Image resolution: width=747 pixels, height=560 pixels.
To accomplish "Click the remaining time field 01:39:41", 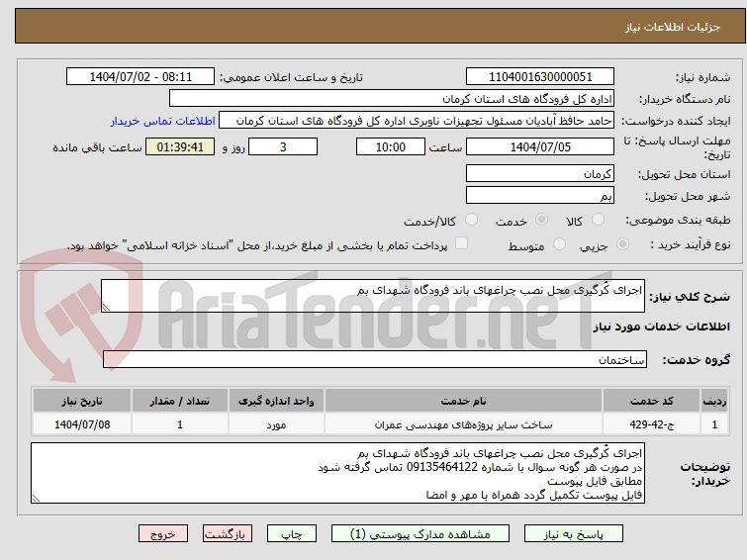I will (x=180, y=146).
